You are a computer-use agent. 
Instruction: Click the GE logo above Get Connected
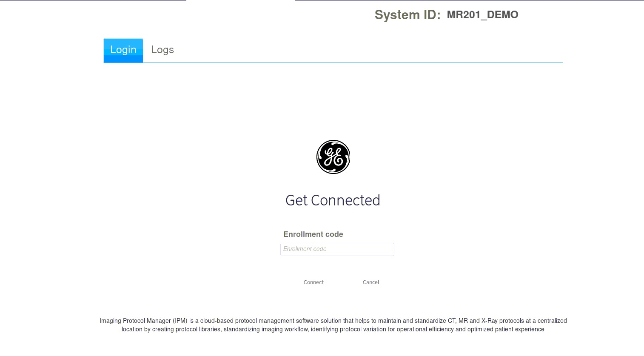point(333,157)
